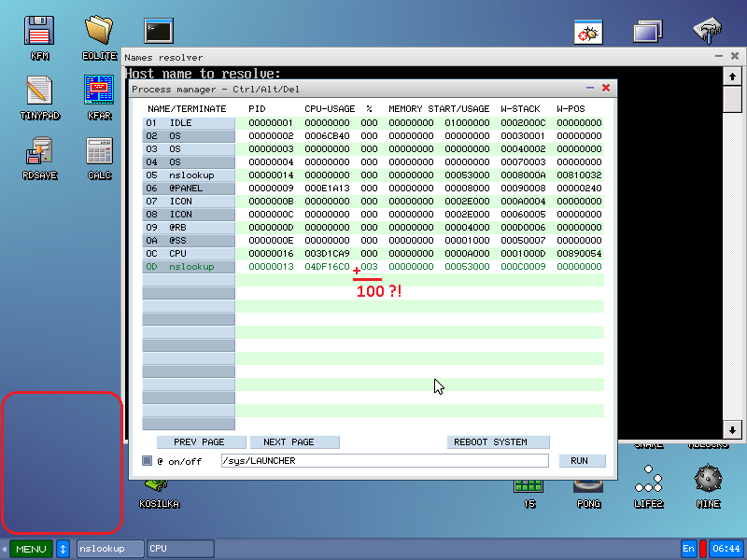Open the CALC calculator icon
Screen dimensions: 747x560
99,155
